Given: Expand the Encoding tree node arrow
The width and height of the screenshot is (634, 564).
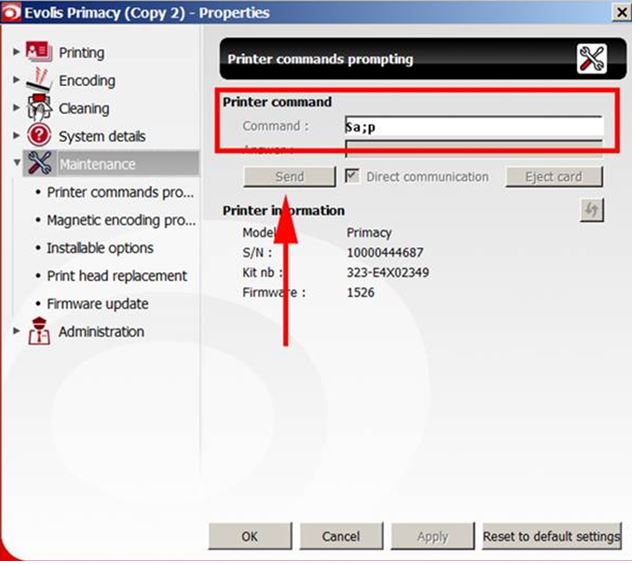Looking at the screenshot, I should click(16, 80).
